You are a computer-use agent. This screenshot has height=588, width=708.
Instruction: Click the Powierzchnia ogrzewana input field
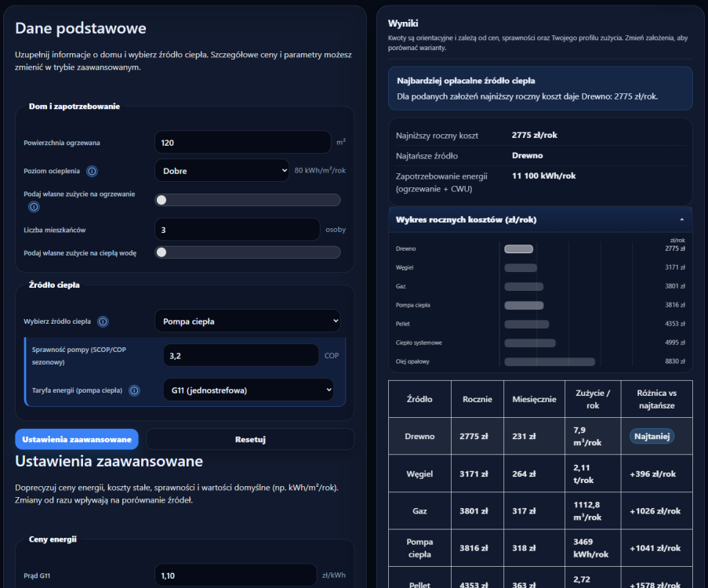(242, 143)
